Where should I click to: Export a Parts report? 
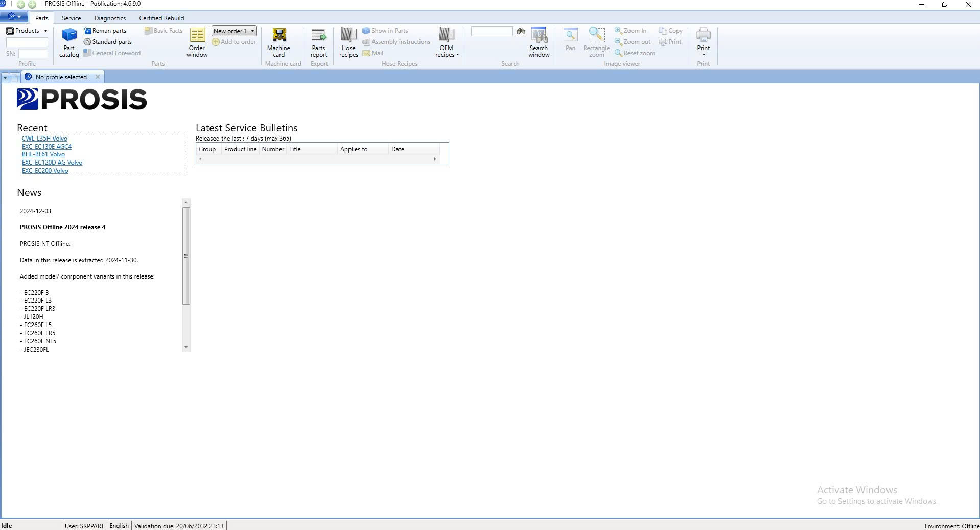click(x=318, y=42)
